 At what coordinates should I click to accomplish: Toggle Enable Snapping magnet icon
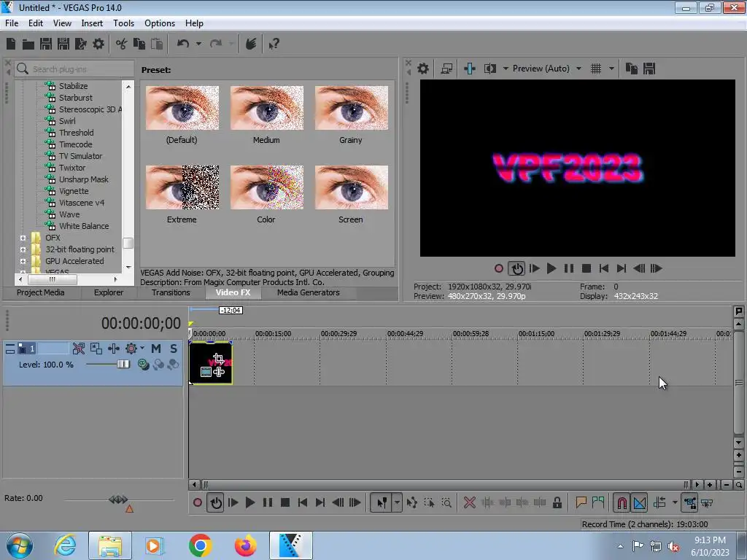(622, 503)
